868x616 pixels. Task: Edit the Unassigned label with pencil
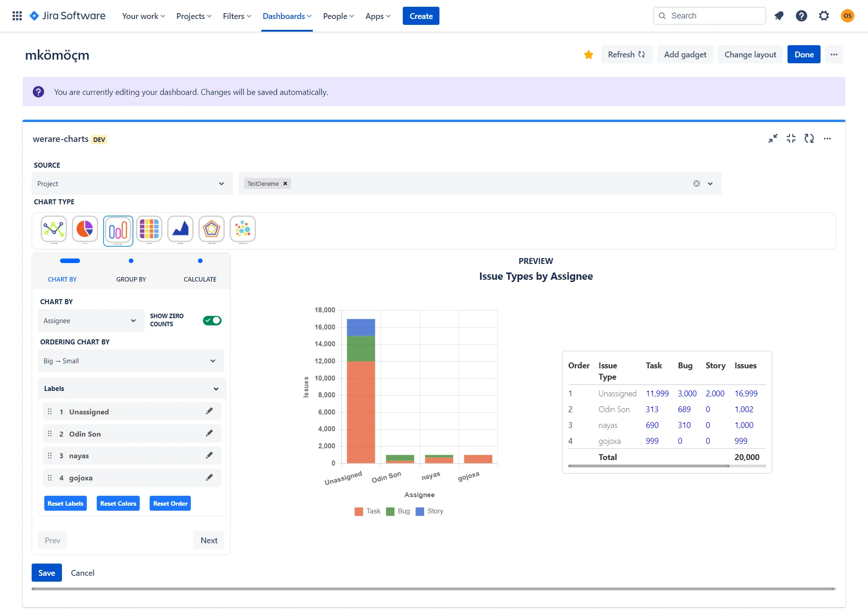coord(209,411)
